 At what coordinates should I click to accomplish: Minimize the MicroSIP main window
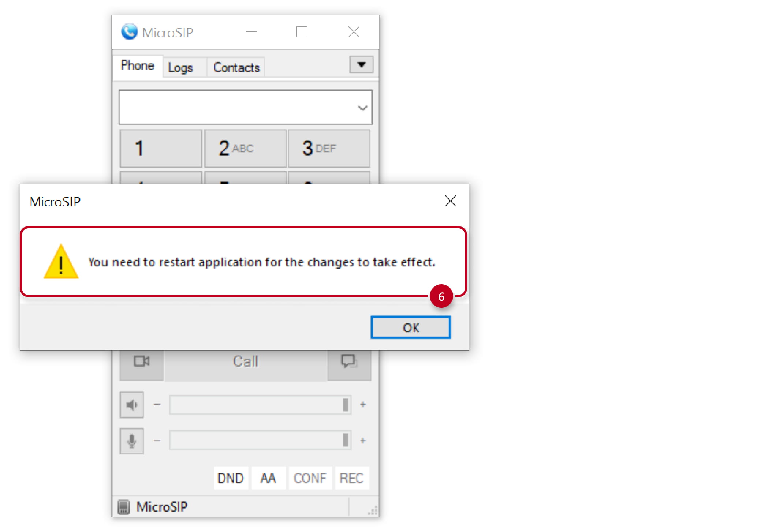pyautogui.click(x=251, y=32)
